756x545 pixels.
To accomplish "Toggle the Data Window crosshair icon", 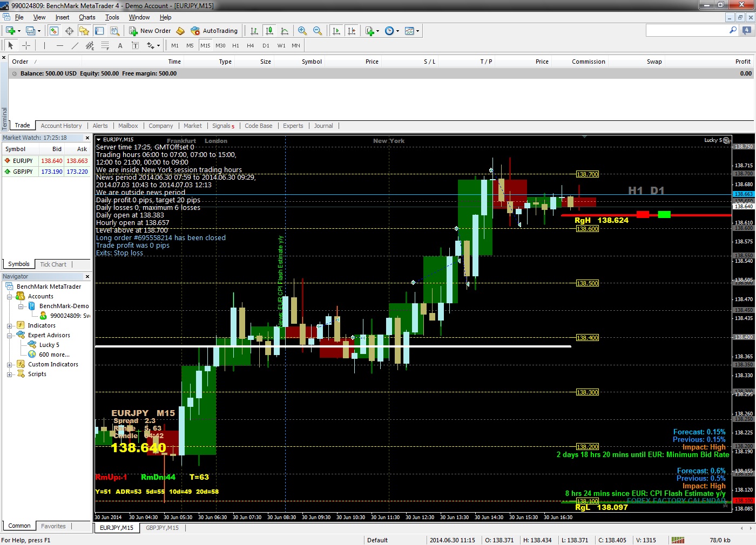I will click(x=69, y=31).
